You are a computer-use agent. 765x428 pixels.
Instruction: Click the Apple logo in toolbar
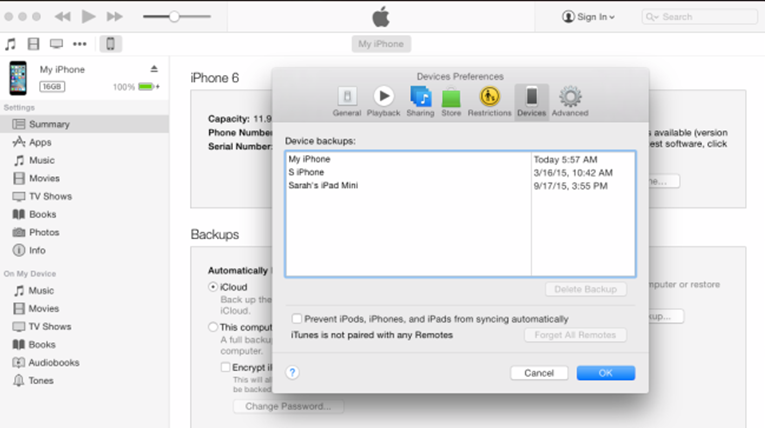coord(381,17)
